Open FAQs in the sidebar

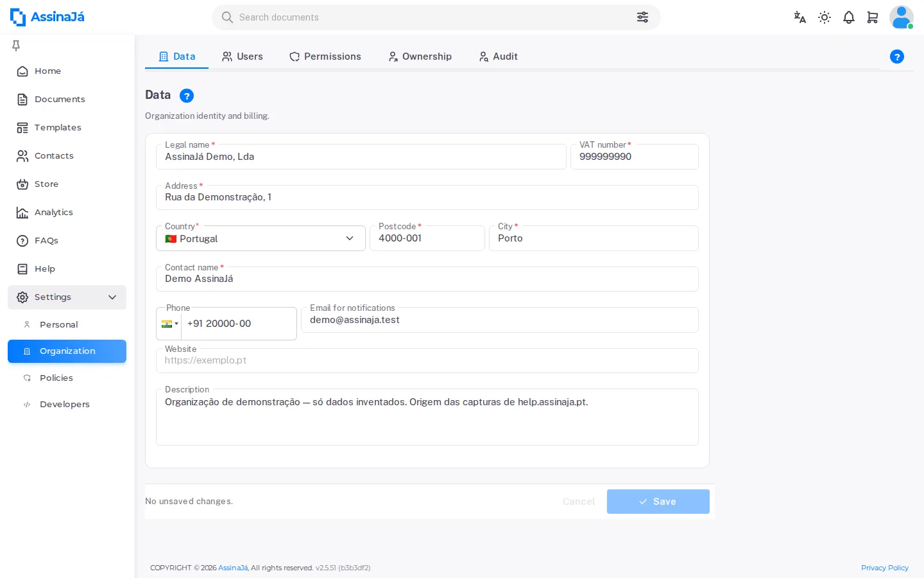pos(67,241)
